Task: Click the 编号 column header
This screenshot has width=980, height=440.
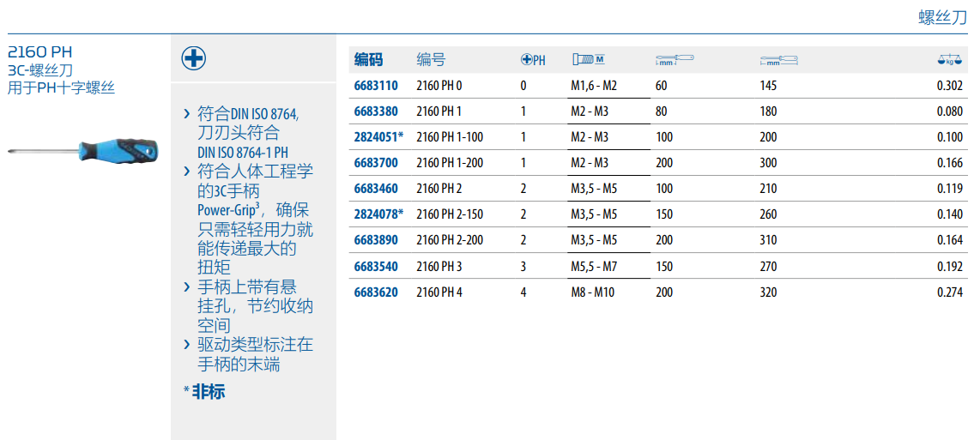Action: [x=431, y=60]
